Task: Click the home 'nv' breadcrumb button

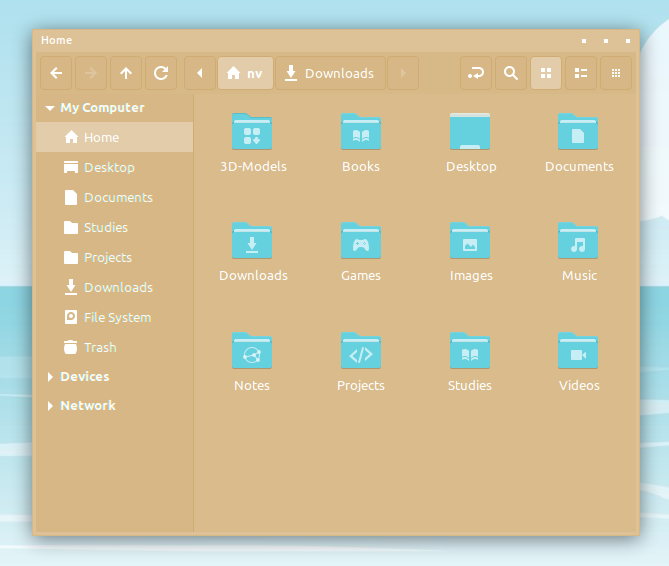Action: tap(245, 73)
